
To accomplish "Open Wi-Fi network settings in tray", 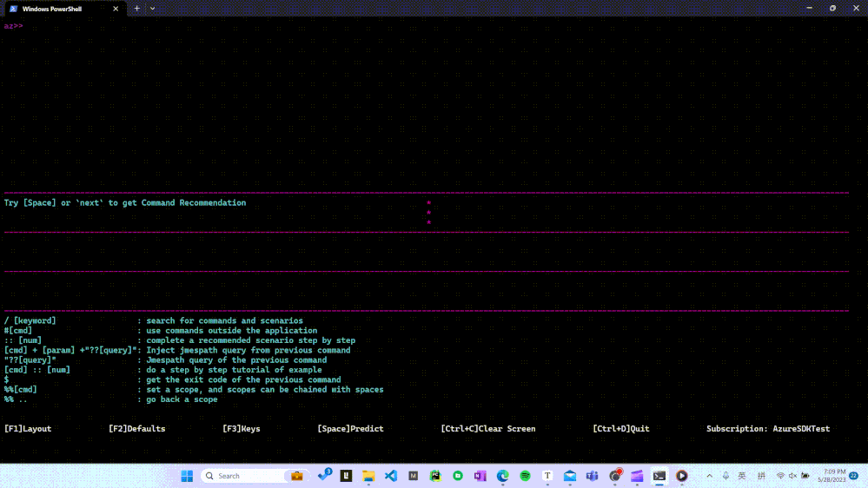I will tap(780, 476).
